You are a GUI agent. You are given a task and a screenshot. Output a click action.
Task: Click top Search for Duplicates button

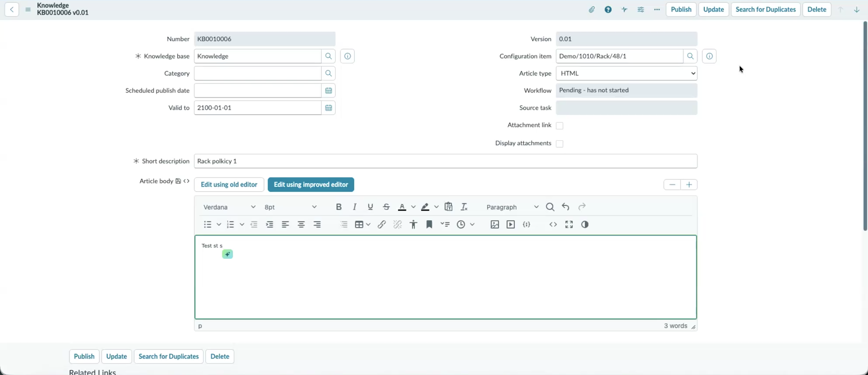pyautogui.click(x=765, y=10)
